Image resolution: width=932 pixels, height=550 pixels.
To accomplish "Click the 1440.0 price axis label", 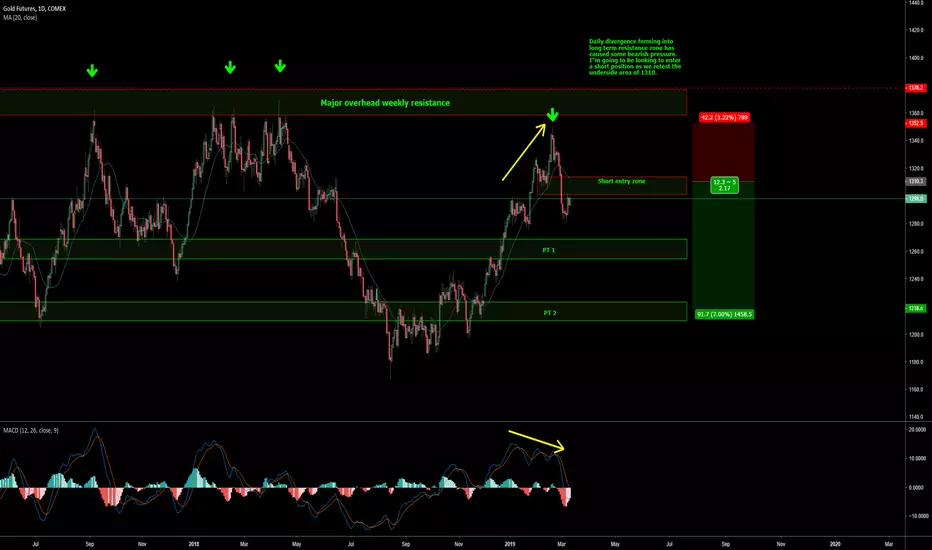I will (916, 3).
